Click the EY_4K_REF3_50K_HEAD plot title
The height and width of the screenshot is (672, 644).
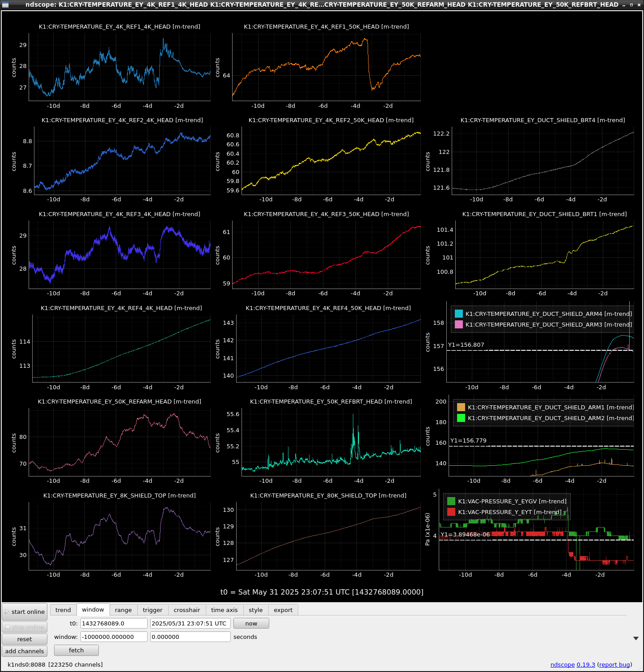[x=326, y=214]
